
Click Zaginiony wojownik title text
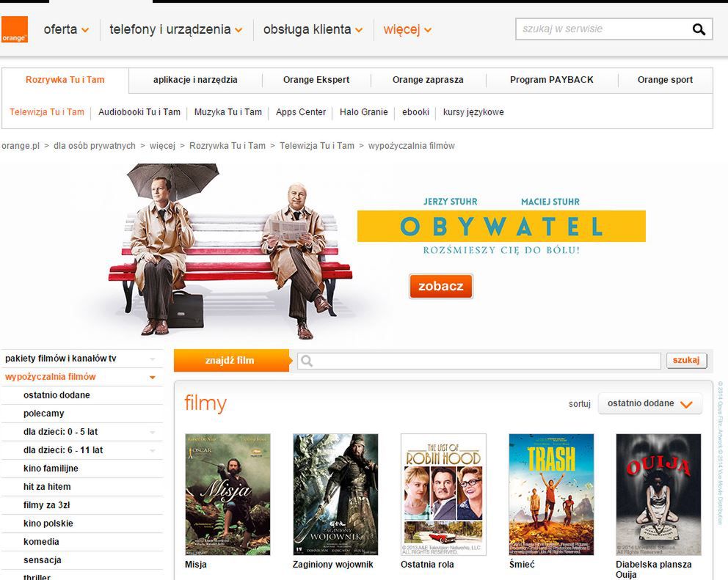[333, 565]
